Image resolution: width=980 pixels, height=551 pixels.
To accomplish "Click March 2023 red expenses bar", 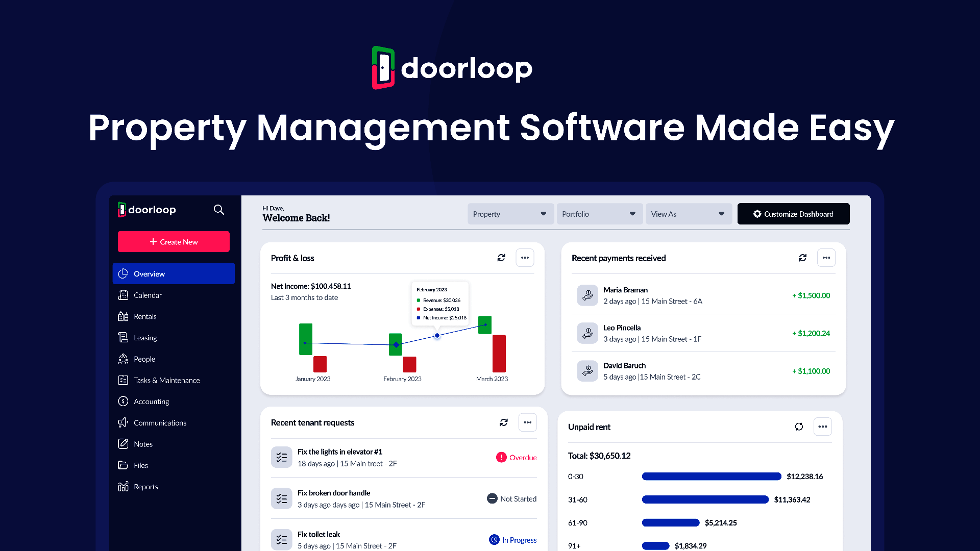I will click(x=499, y=354).
